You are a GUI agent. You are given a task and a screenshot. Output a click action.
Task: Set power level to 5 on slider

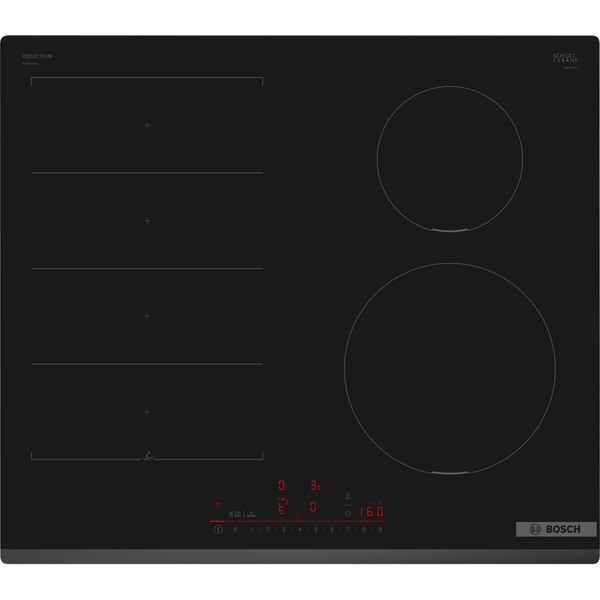point(316,529)
